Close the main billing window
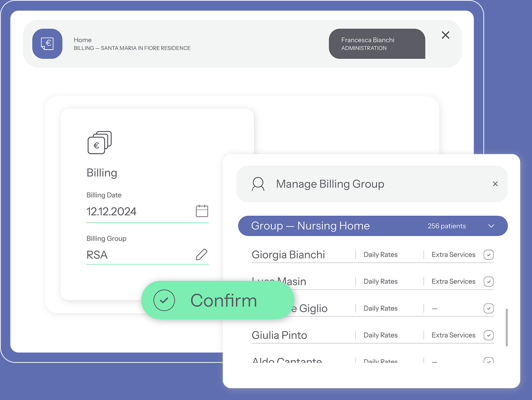The height and width of the screenshot is (400, 532). [x=445, y=35]
